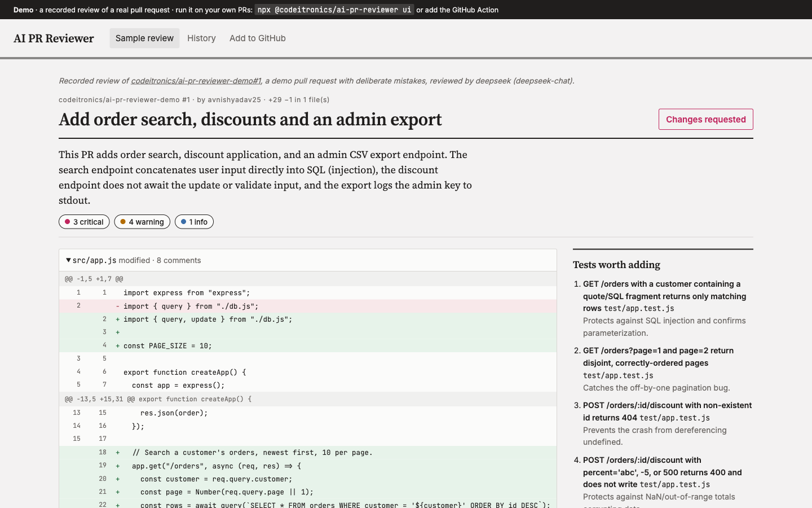Viewport: 812px width, 508px height.
Task: Click the PR summary paragraph
Action: 266,177
